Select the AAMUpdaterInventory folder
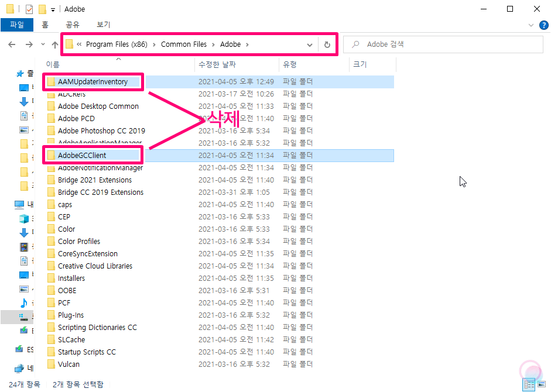551x392 pixels. [93, 81]
